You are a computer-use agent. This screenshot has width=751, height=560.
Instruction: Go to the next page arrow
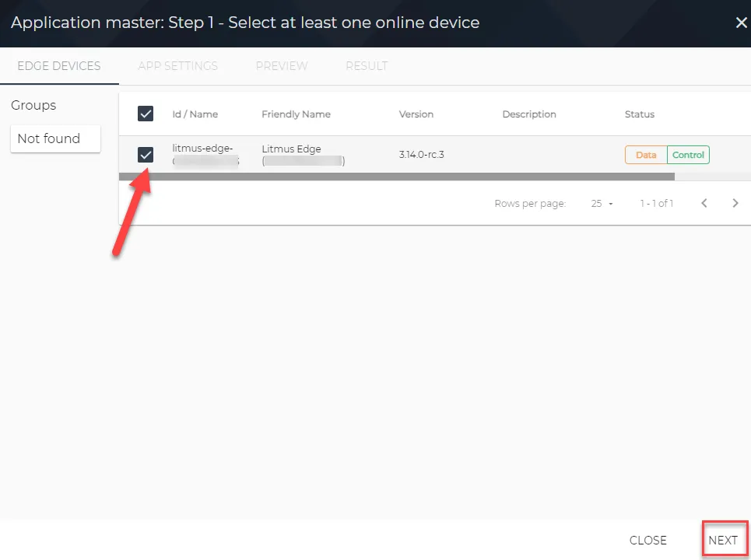pyautogui.click(x=735, y=204)
